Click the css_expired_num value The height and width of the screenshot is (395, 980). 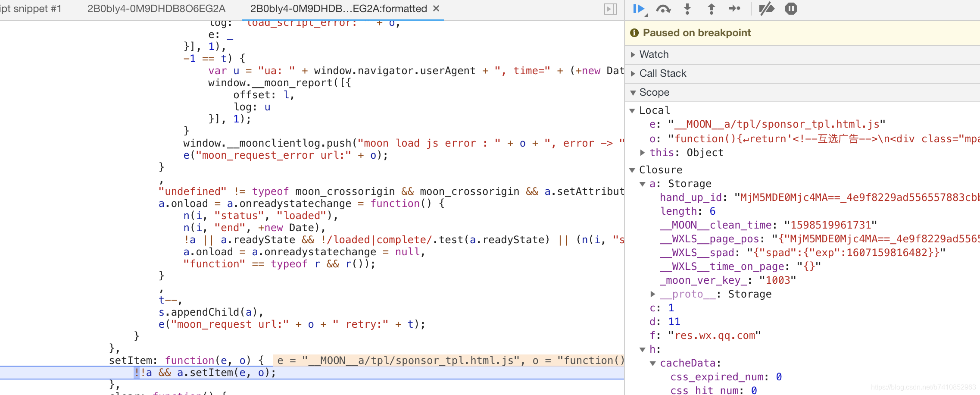click(779, 377)
